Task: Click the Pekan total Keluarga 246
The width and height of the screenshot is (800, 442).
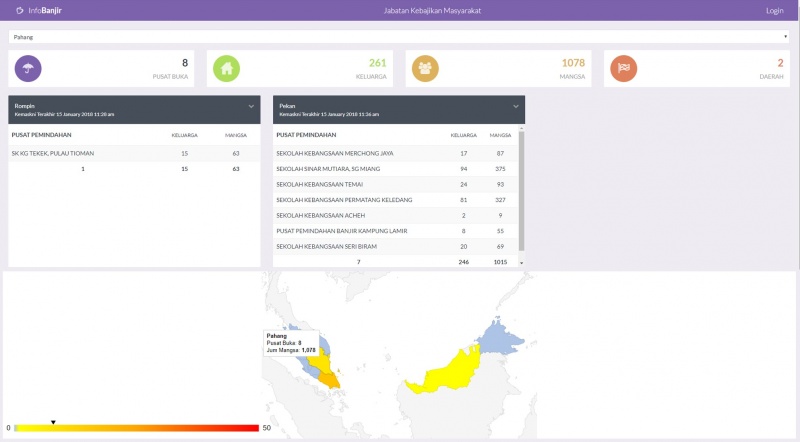Action: pyautogui.click(x=463, y=262)
